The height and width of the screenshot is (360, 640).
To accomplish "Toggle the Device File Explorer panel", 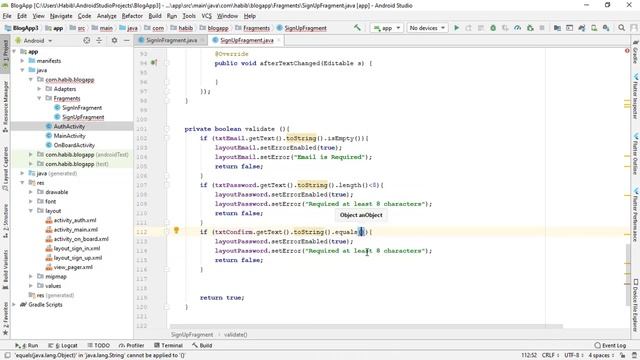I will 635,305.
